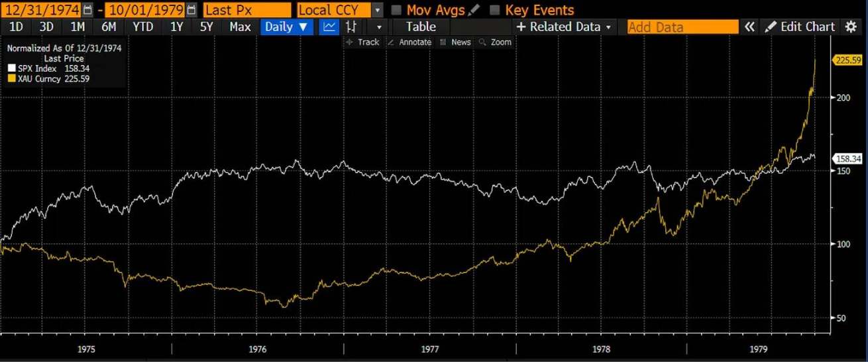Click the 1977 year label on time axis

(x=429, y=349)
